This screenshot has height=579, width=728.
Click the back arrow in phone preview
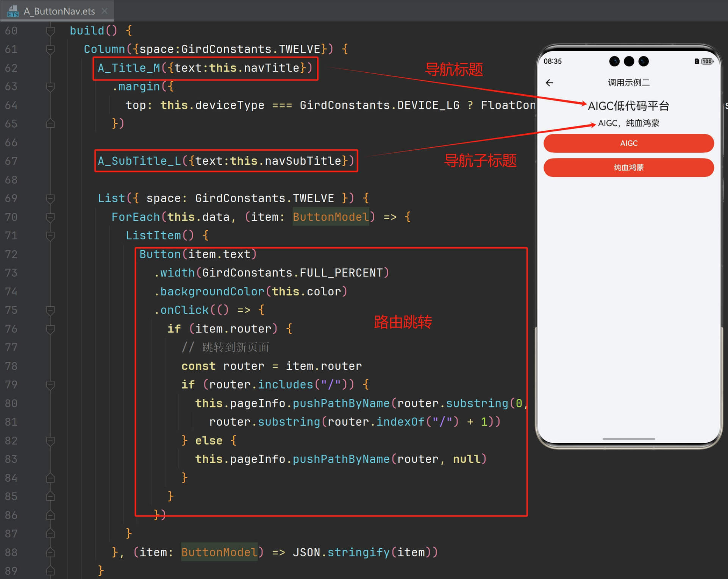click(x=549, y=83)
